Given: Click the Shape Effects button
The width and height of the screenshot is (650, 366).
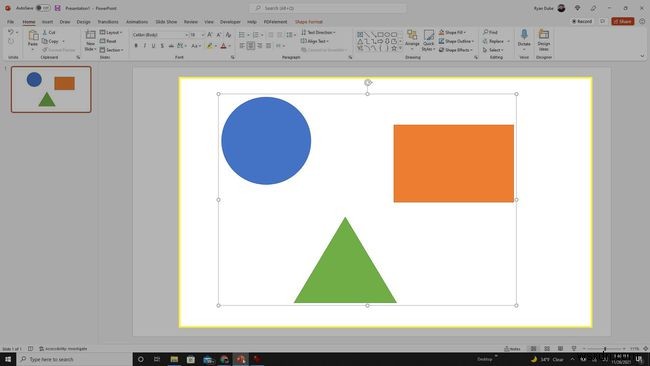Looking at the screenshot, I should pyautogui.click(x=456, y=50).
